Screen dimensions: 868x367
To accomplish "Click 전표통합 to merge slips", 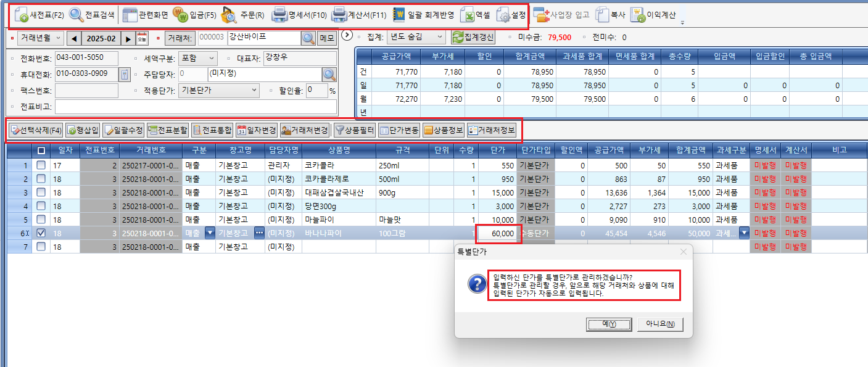I will click(212, 130).
